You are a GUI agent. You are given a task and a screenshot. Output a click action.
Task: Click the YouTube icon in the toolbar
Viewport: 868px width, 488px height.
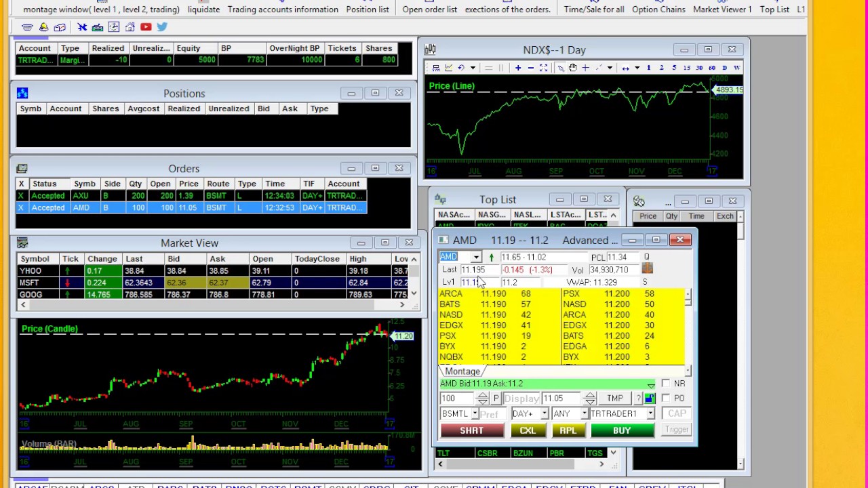(146, 27)
